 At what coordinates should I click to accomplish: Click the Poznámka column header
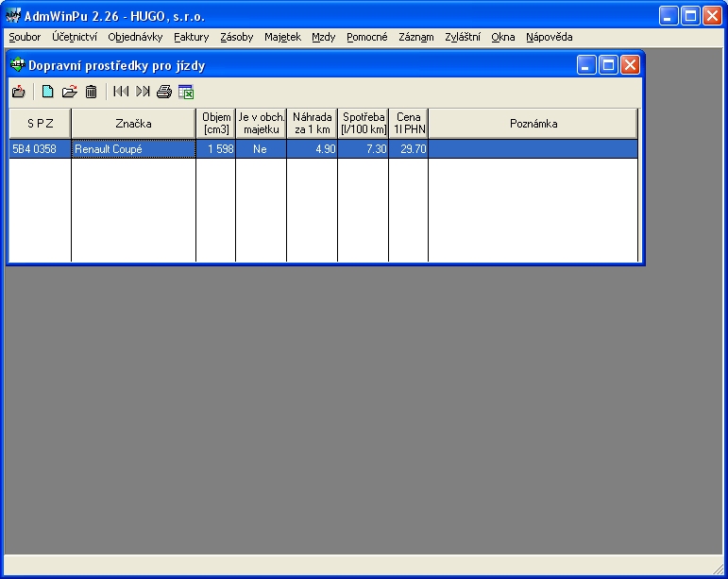pos(533,124)
